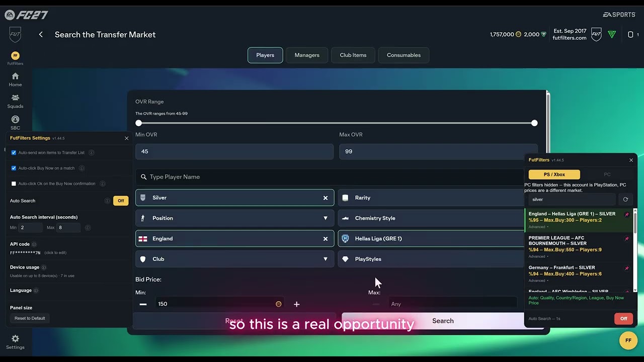Click the API code to edit it

[25, 253]
